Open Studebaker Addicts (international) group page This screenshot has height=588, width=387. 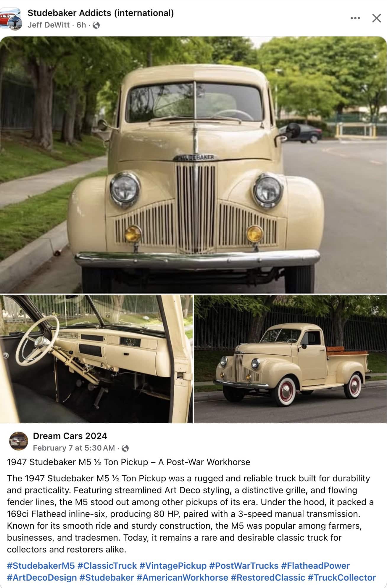(101, 13)
